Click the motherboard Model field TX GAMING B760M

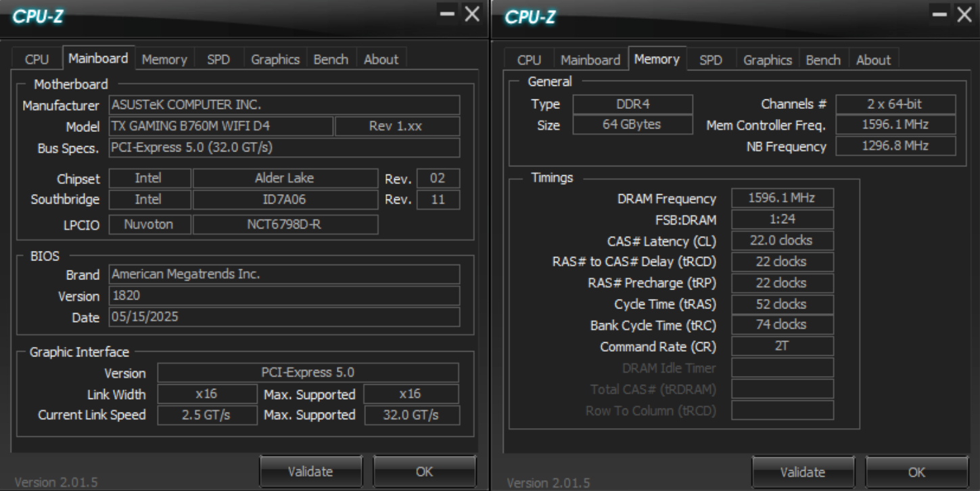pos(220,126)
